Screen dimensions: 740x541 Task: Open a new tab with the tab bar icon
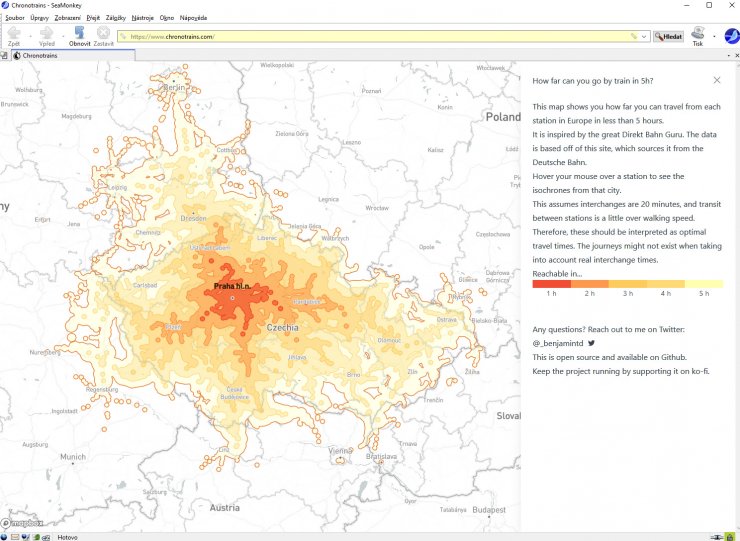coord(4,56)
